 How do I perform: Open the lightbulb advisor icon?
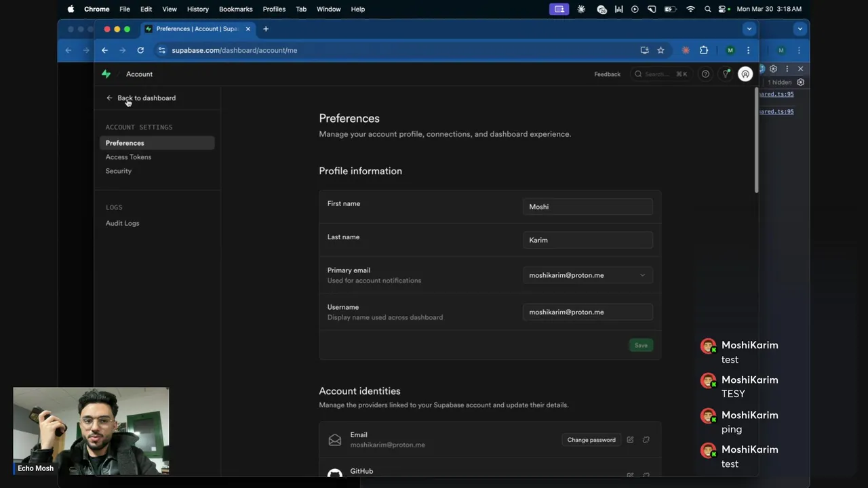726,74
